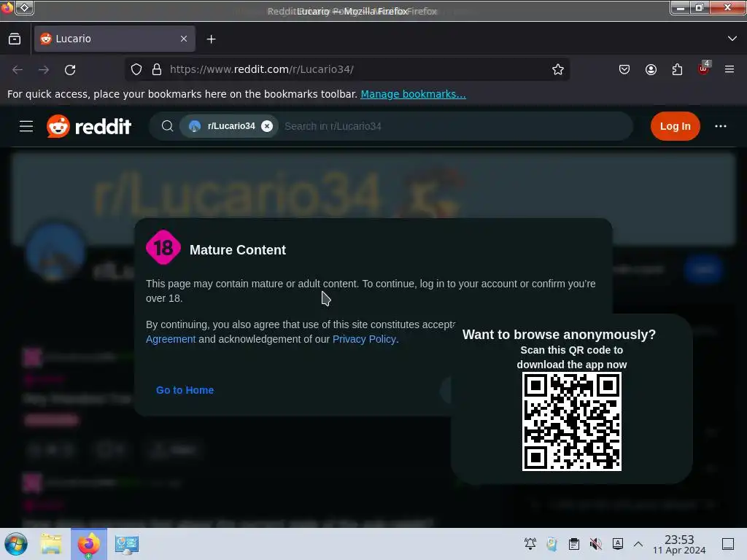
Task: Toggle the muted volume tray icon
Action: click(x=595, y=544)
